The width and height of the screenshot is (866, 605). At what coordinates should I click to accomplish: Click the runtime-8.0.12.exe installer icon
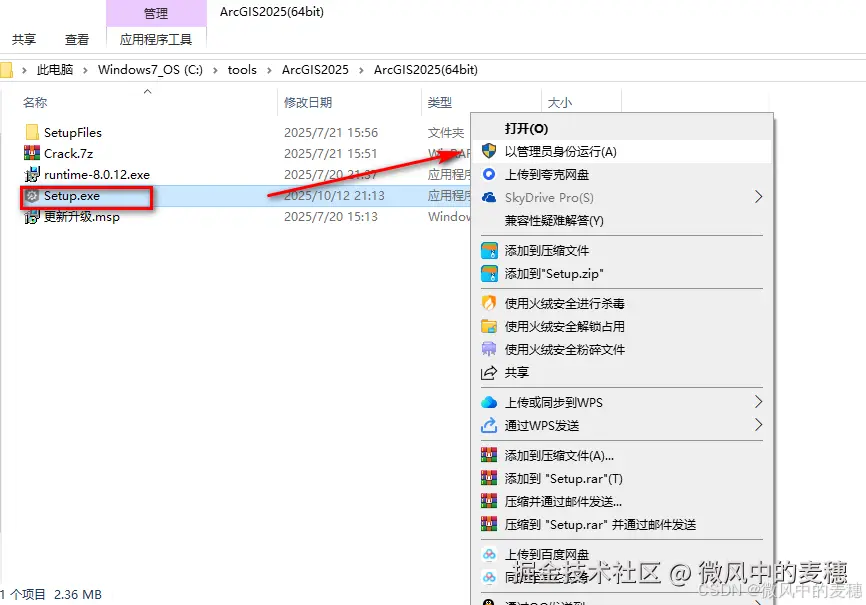click(32, 174)
